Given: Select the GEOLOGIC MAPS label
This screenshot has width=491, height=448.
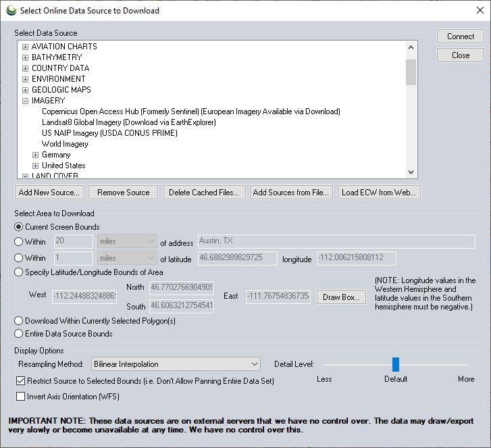Looking at the screenshot, I should click(x=61, y=90).
